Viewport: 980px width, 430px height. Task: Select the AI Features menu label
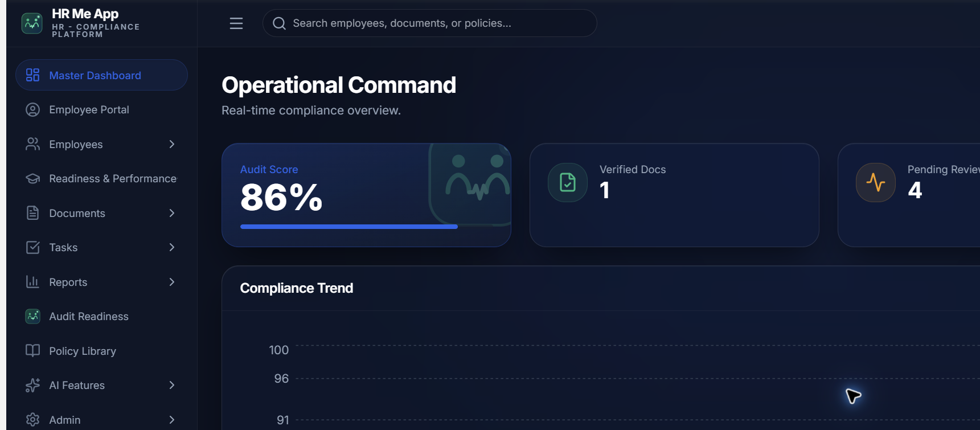click(x=77, y=385)
